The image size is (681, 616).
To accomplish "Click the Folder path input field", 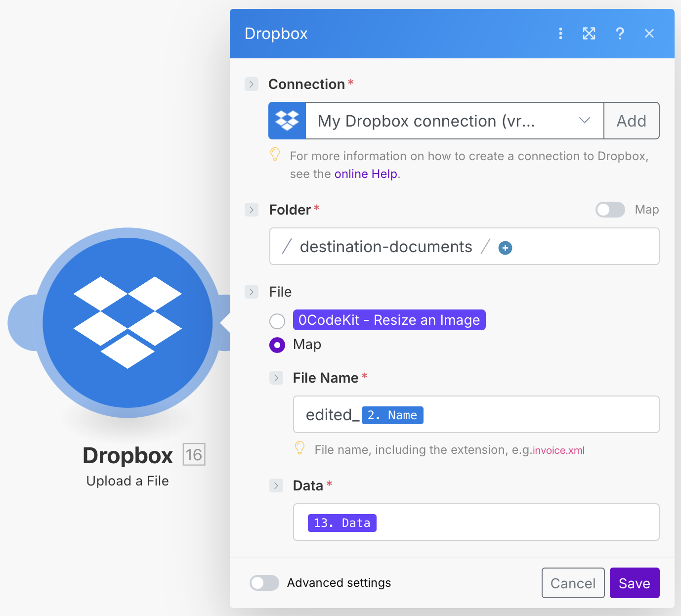I will (465, 246).
